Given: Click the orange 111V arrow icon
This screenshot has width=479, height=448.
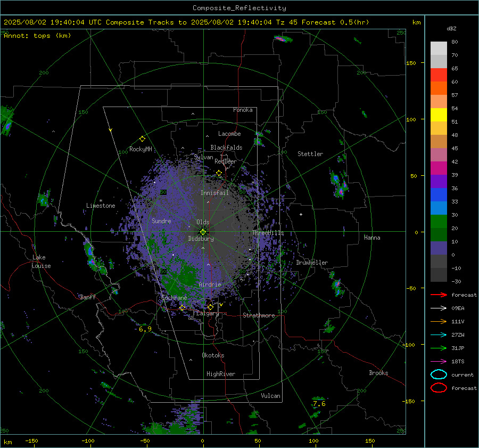Looking at the screenshot, I should [439, 321].
